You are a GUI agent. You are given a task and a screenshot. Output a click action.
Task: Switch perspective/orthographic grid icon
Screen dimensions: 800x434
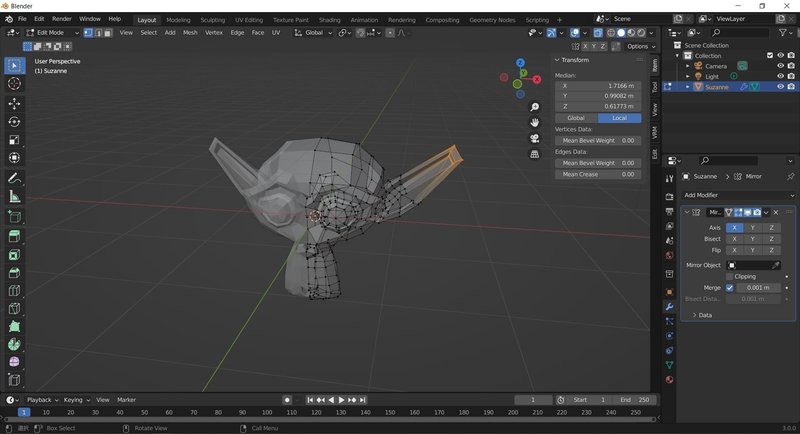(x=534, y=154)
